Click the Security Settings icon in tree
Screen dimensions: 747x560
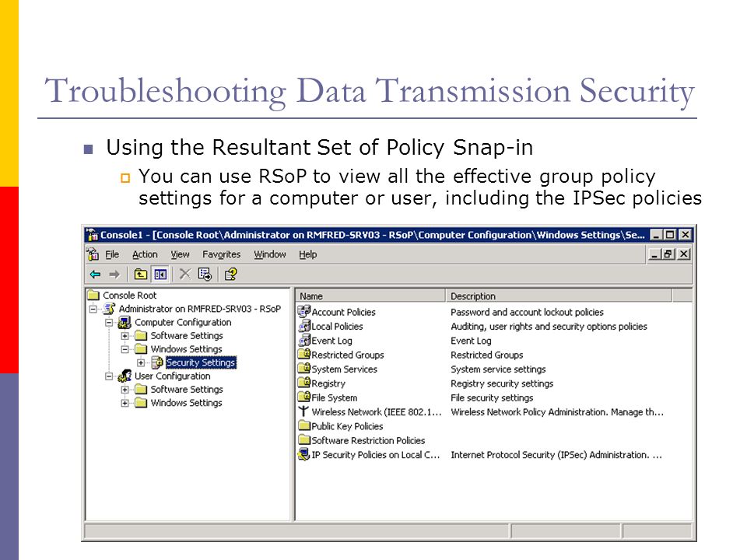tap(157, 362)
